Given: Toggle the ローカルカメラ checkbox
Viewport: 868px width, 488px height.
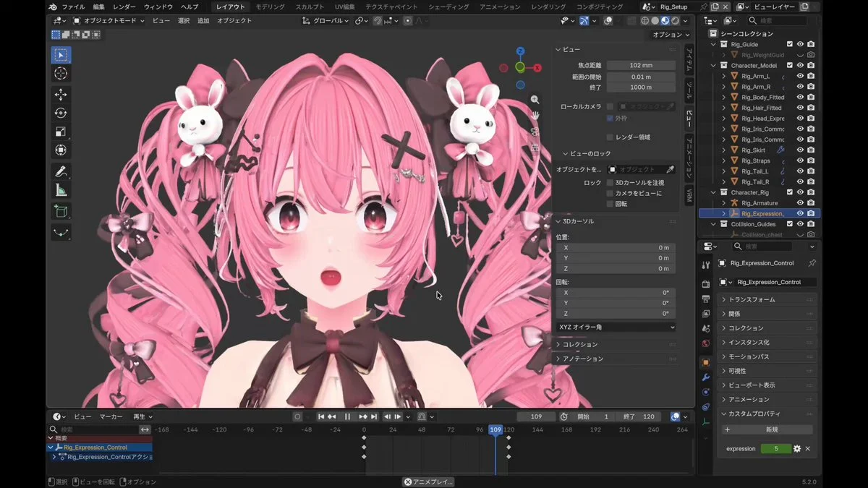Looking at the screenshot, I should pos(610,106).
